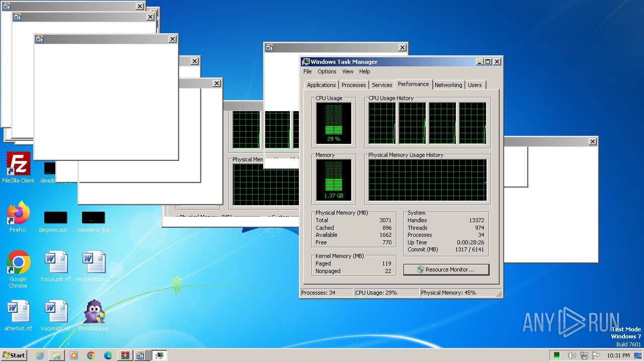Open Resource Monitor button
The width and height of the screenshot is (644, 362).
click(x=446, y=269)
